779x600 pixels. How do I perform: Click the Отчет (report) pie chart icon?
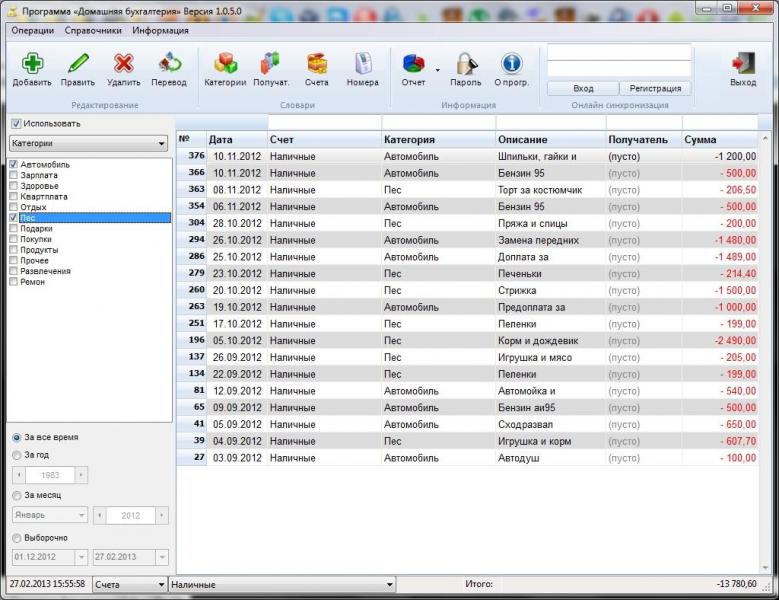413,64
